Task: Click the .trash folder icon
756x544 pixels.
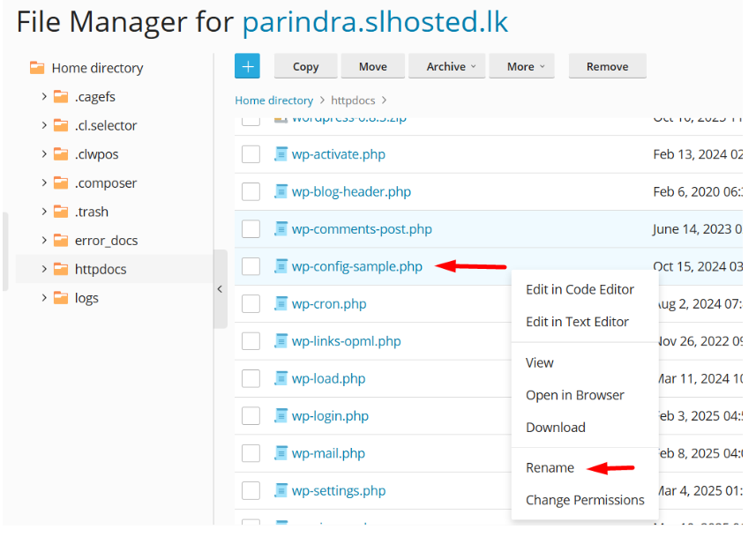Action: pyautogui.click(x=61, y=212)
